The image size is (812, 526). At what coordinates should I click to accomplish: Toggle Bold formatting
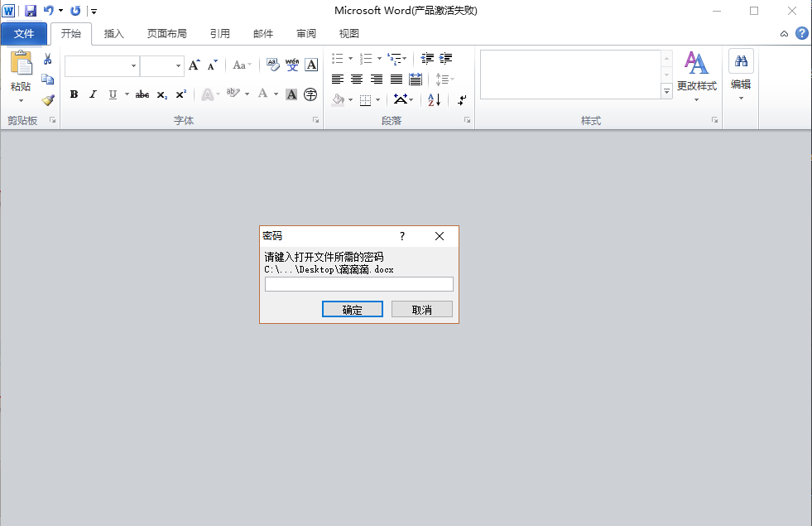(x=74, y=94)
